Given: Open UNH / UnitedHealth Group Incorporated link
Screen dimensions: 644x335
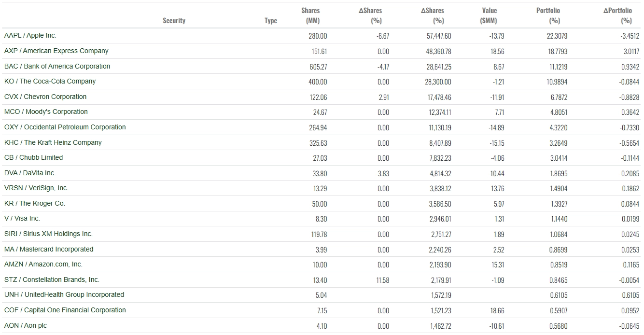Looking at the screenshot, I should coord(64,295).
